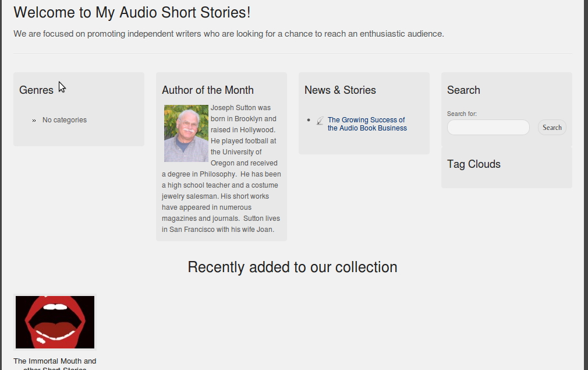Click the round bullet in News & Stories
588x370 pixels.
[x=309, y=120]
